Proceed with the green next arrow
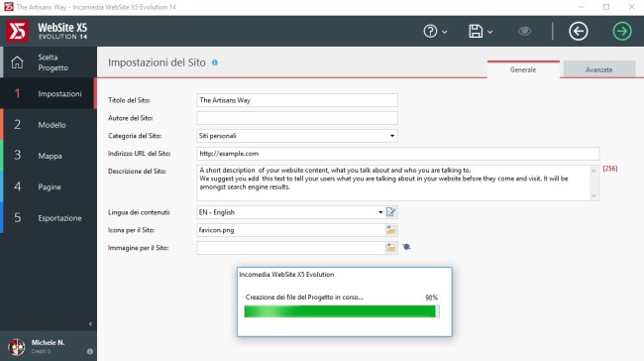This screenshot has height=361, width=644. 622,32
